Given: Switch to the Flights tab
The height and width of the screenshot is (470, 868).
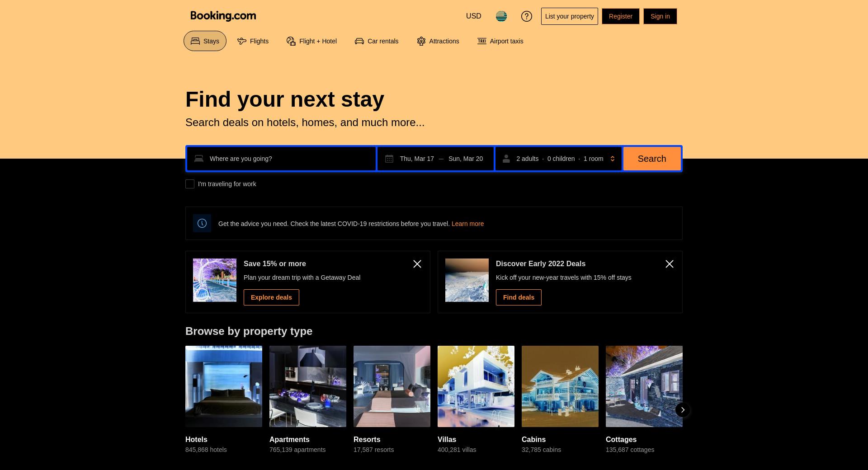Looking at the screenshot, I should [253, 41].
